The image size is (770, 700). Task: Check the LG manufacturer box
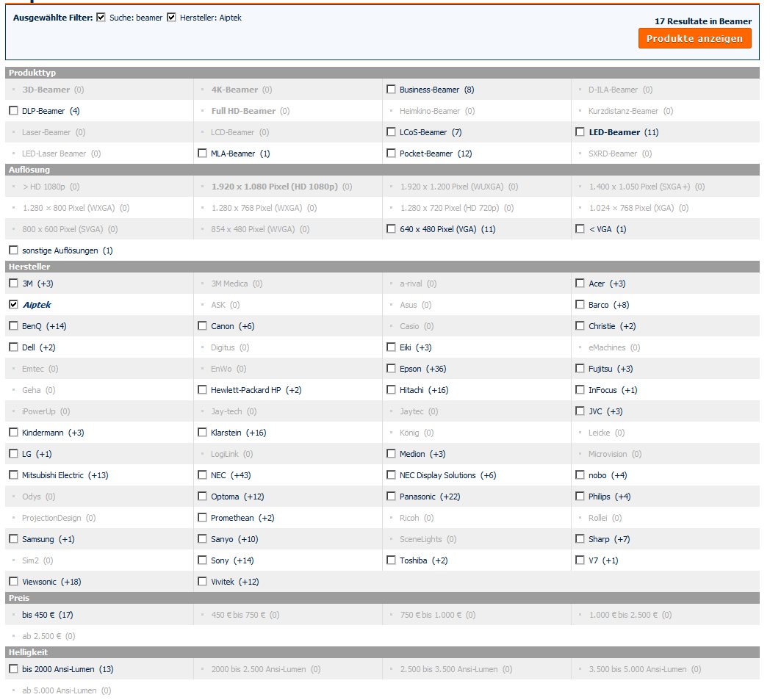point(13,454)
